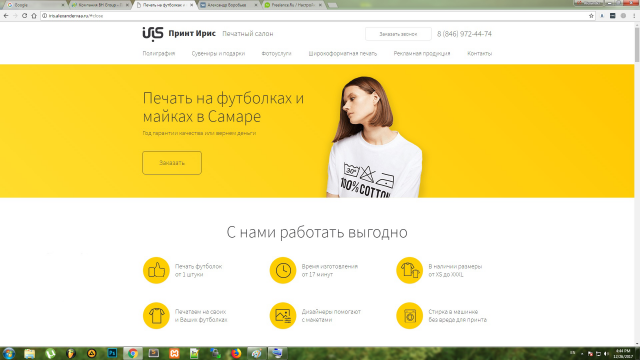640x360 pixels.
Task: Open Notepad++ from the taskbar
Action: (195, 353)
